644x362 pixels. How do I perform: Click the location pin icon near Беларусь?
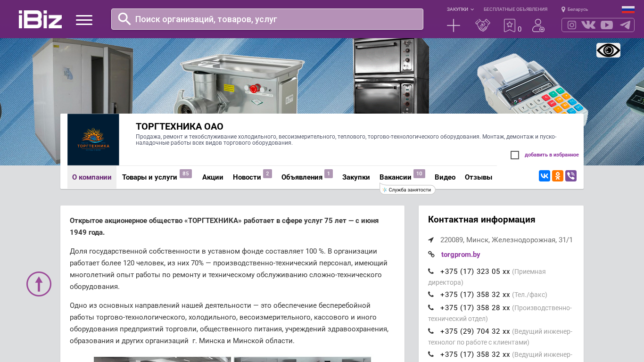coord(563,9)
